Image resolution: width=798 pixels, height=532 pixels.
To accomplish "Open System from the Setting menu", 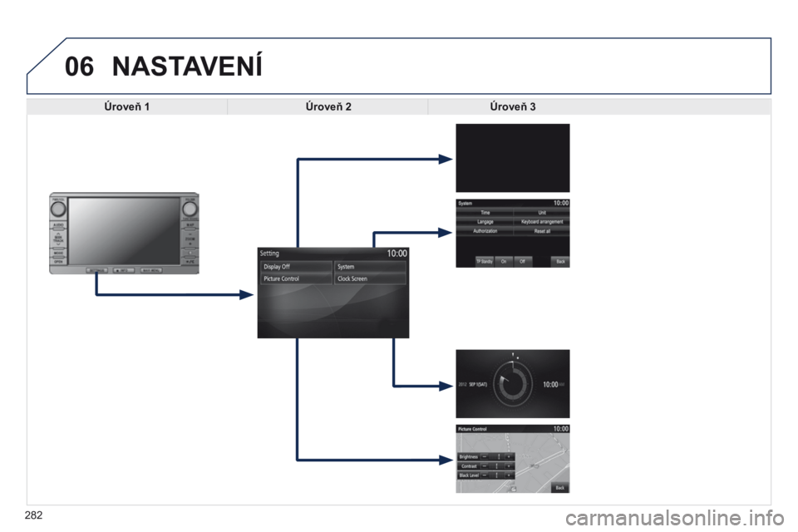I will pyautogui.click(x=370, y=267).
